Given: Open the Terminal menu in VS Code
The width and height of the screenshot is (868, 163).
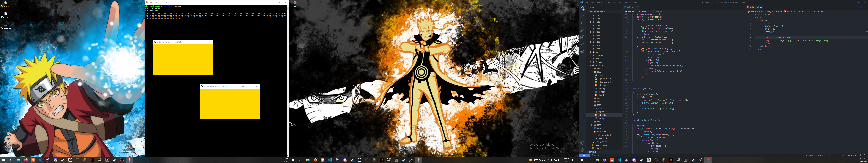Looking at the screenshot, I should click(627, 2).
